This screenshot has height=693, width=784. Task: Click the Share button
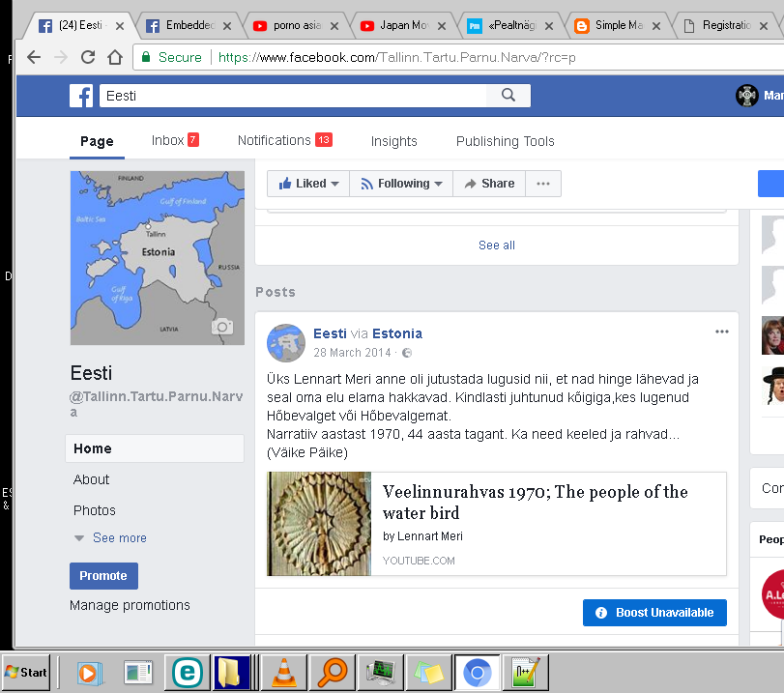coord(489,184)
